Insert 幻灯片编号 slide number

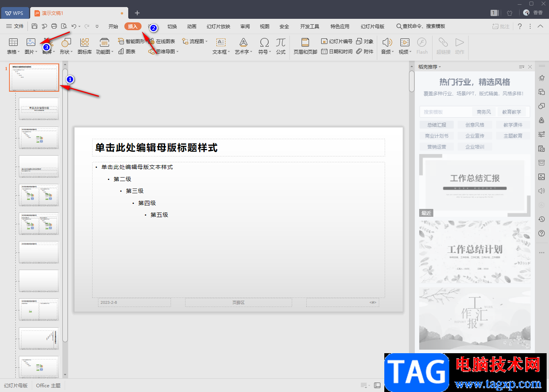[x=337, y=41]
